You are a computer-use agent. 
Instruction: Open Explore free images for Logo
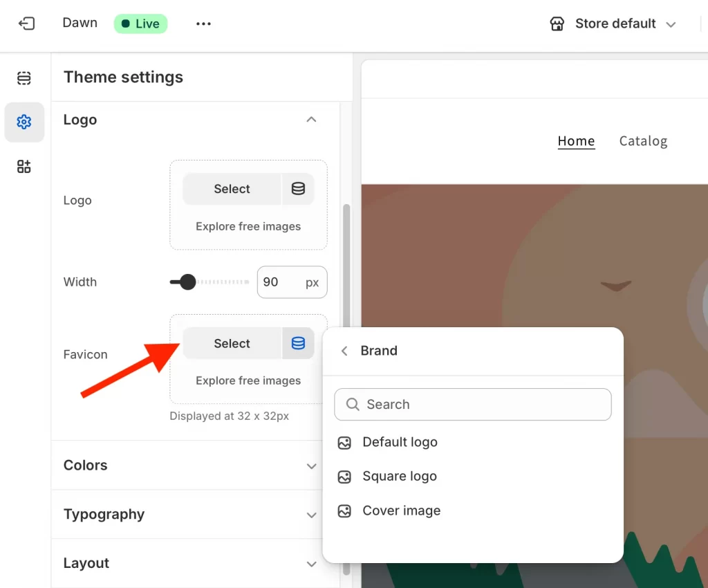248,226
